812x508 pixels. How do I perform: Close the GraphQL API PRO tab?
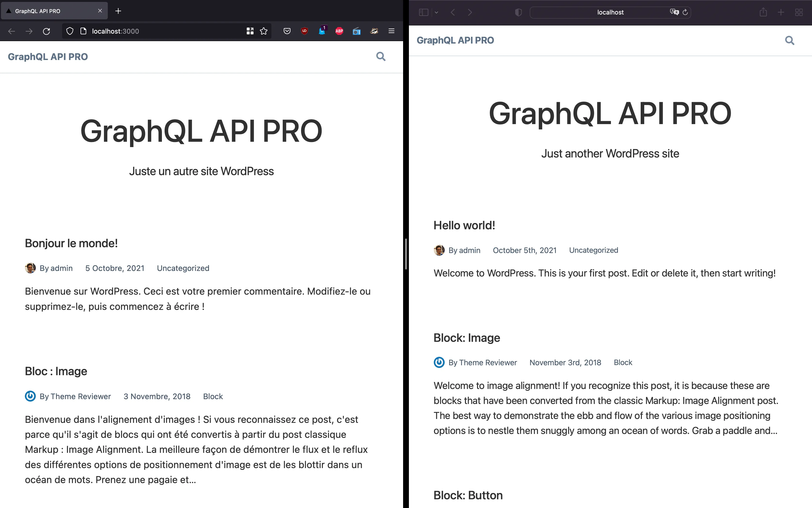point(100,11)
